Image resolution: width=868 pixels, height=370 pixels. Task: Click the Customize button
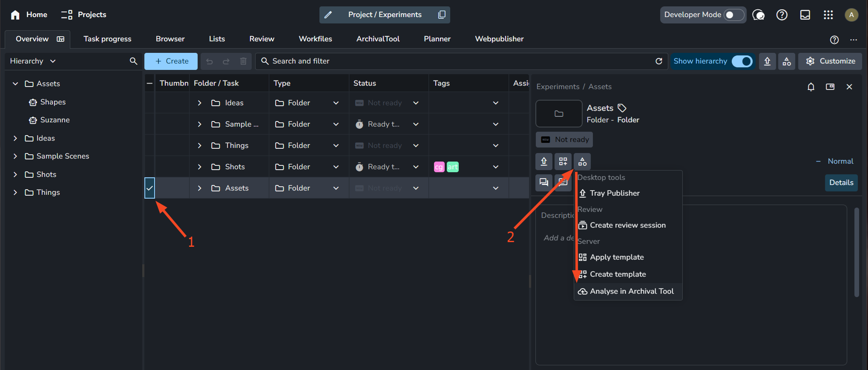[x=830, y=61]
